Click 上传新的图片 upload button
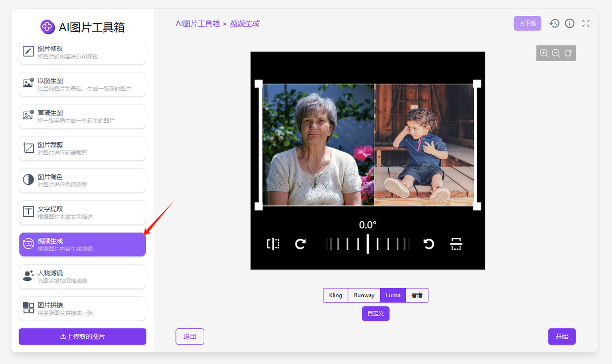This screenshot has width=612, height=364. coord(82,336)
